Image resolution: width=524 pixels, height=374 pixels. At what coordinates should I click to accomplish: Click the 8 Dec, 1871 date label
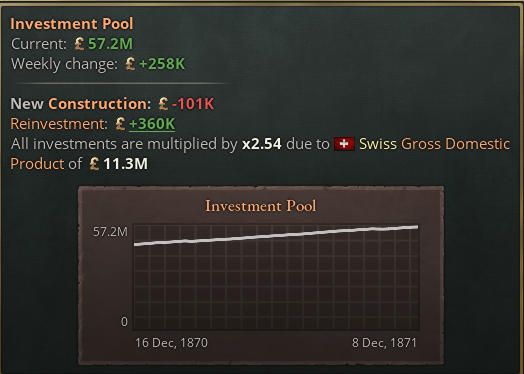384,343
